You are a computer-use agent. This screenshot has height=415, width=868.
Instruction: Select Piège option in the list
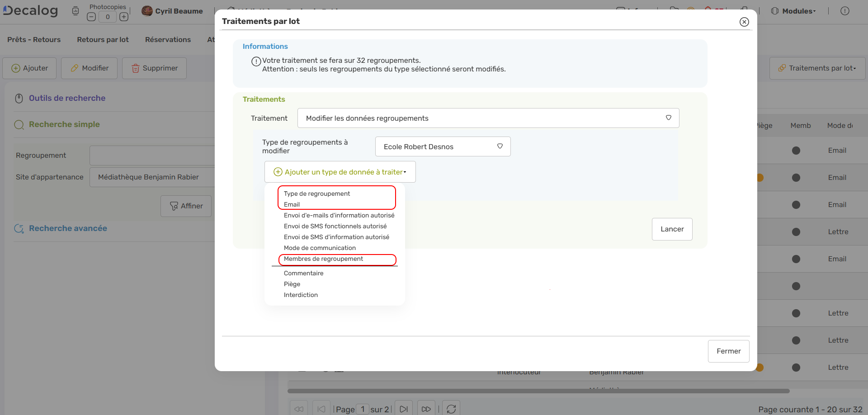pos(292,284)
